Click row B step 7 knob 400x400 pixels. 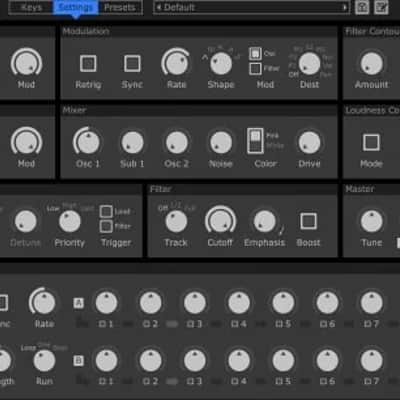[x=371, y=361]
